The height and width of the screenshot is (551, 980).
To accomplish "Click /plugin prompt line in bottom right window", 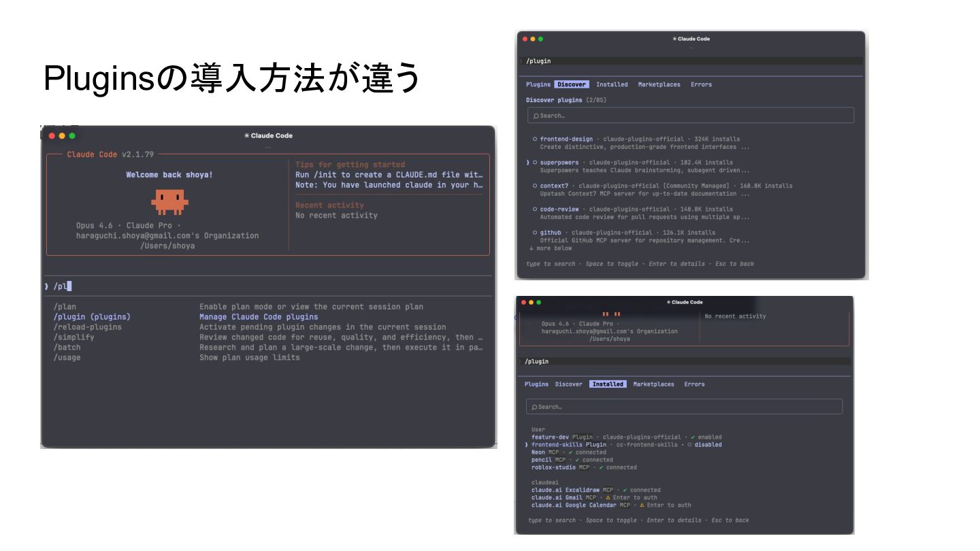I will click(x=684, y=362).
